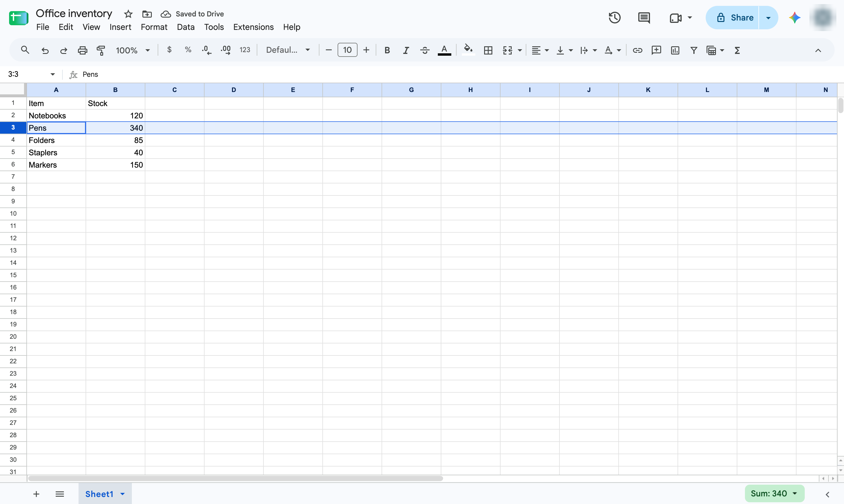Click the undo arrow icon
The width and height of the screenshot is (844, 504).
45,50
